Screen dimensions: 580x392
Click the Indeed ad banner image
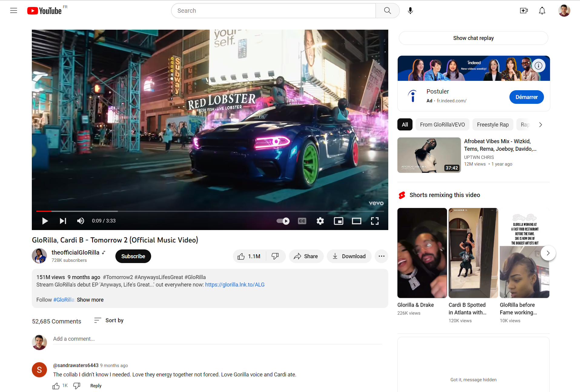[473, 68]
